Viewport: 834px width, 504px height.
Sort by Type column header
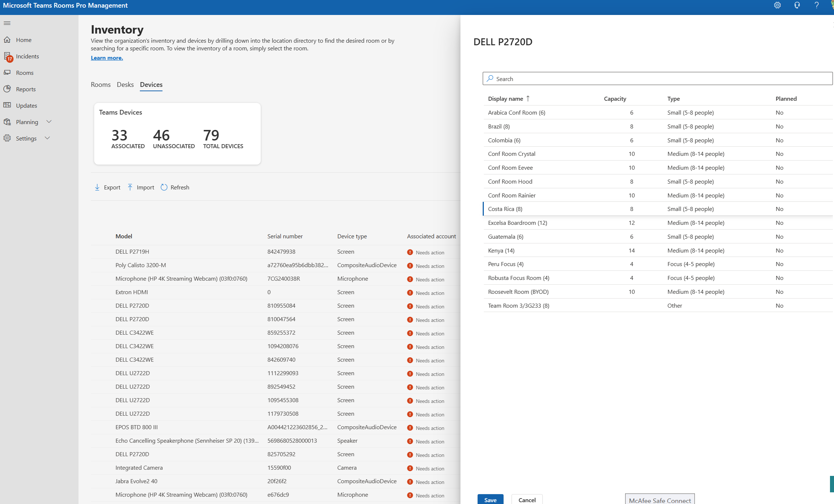(x=674, y=99)
